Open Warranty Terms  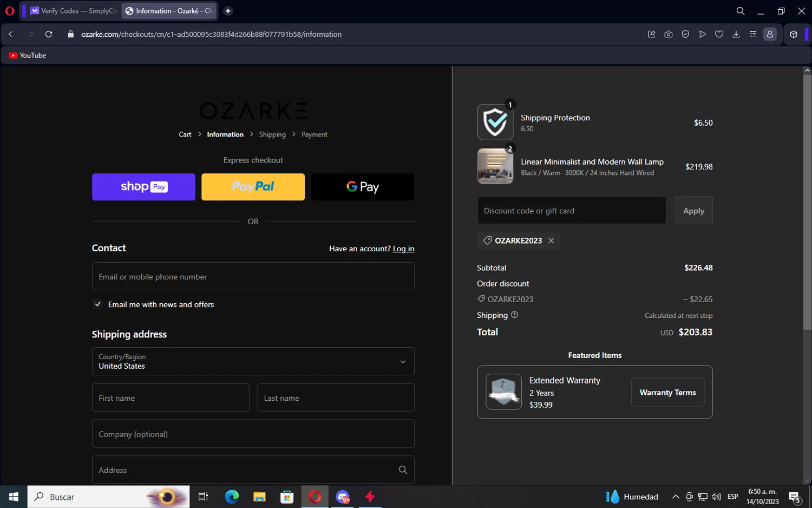coord(667,392)
